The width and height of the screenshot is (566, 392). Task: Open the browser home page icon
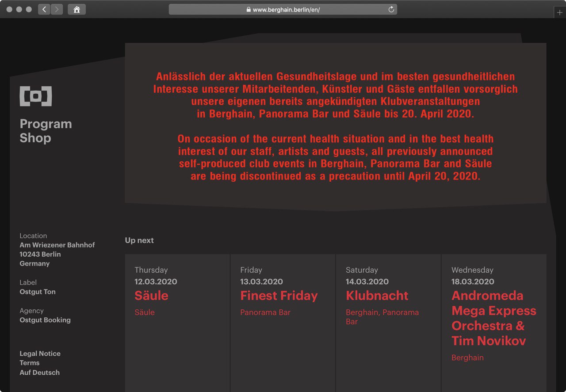coord(76,9)
